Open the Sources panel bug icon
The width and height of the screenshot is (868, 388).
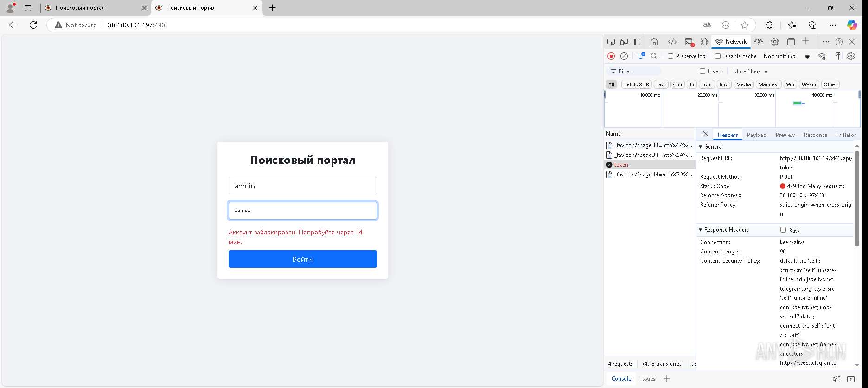[x=705, y=42]
